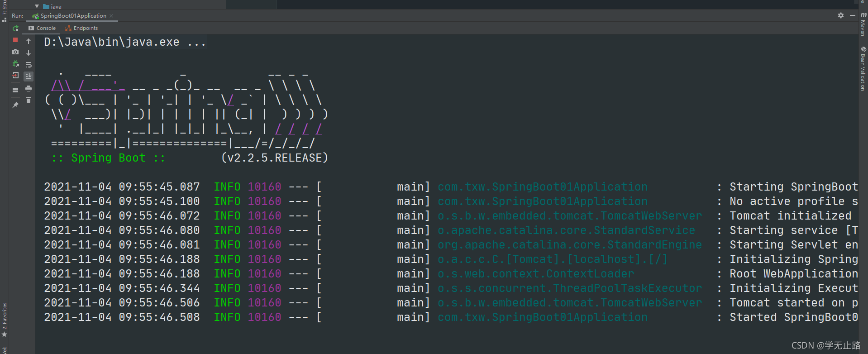Select the java folder tree item

click(x=52, y=6)
